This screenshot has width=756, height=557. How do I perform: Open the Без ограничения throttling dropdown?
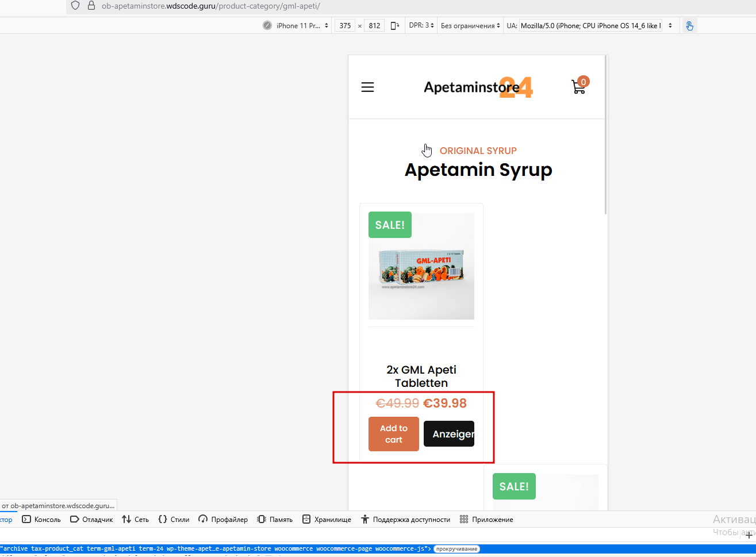[x=470, y=25]
